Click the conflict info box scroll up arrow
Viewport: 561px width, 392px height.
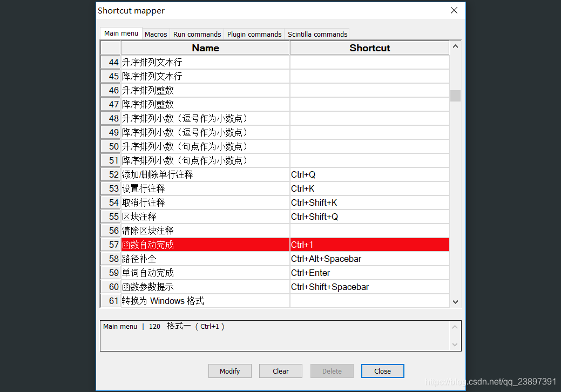click(455, 327)
